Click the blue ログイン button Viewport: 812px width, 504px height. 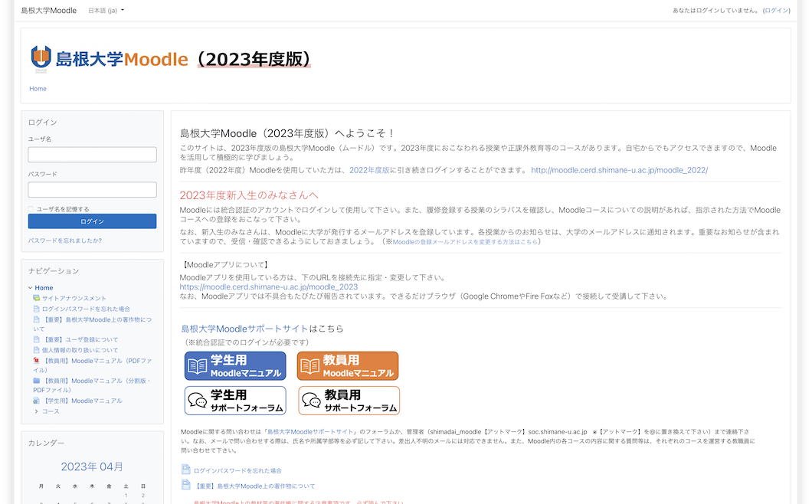(92, 221)
